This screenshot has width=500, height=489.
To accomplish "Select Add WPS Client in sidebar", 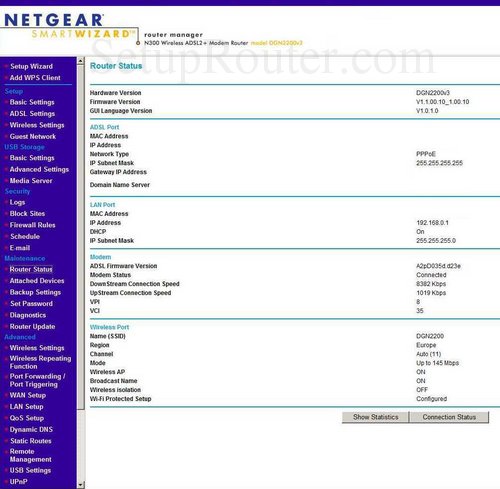I will point(35,78).
